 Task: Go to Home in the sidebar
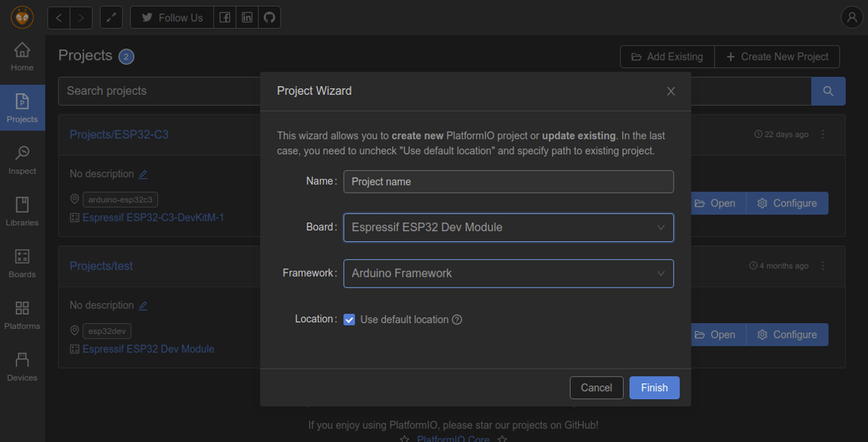click(22, 57)
